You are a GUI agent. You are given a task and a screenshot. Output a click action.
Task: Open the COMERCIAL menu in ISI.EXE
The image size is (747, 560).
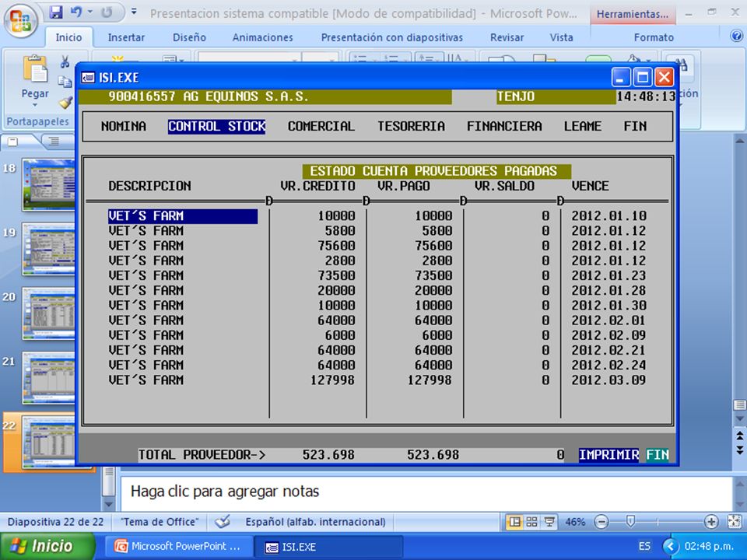321,126
